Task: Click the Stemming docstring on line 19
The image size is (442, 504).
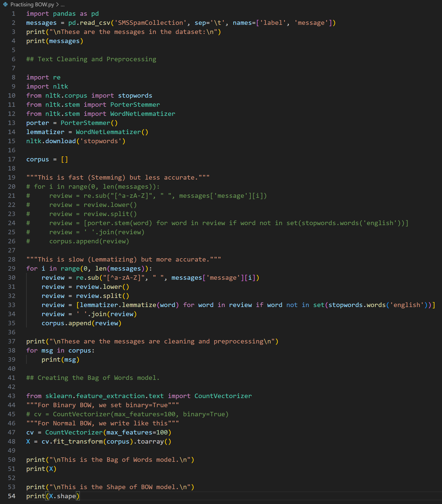Action: (118, 178)
